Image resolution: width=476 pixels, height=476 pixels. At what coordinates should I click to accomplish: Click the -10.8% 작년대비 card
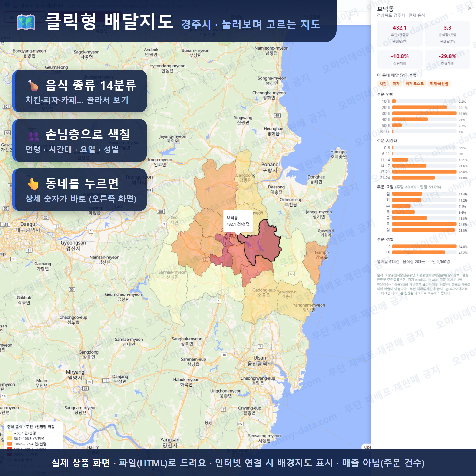point(400,59)
